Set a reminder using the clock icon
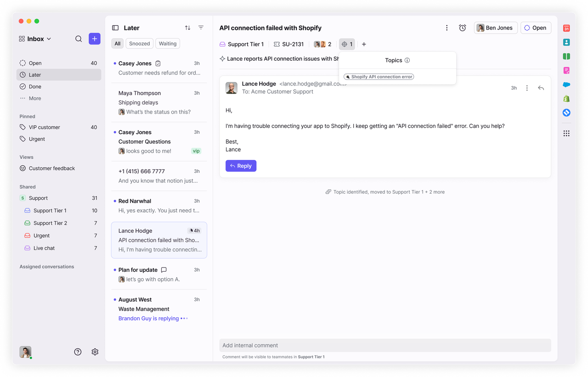588x377 pixels. coord(462,28)
